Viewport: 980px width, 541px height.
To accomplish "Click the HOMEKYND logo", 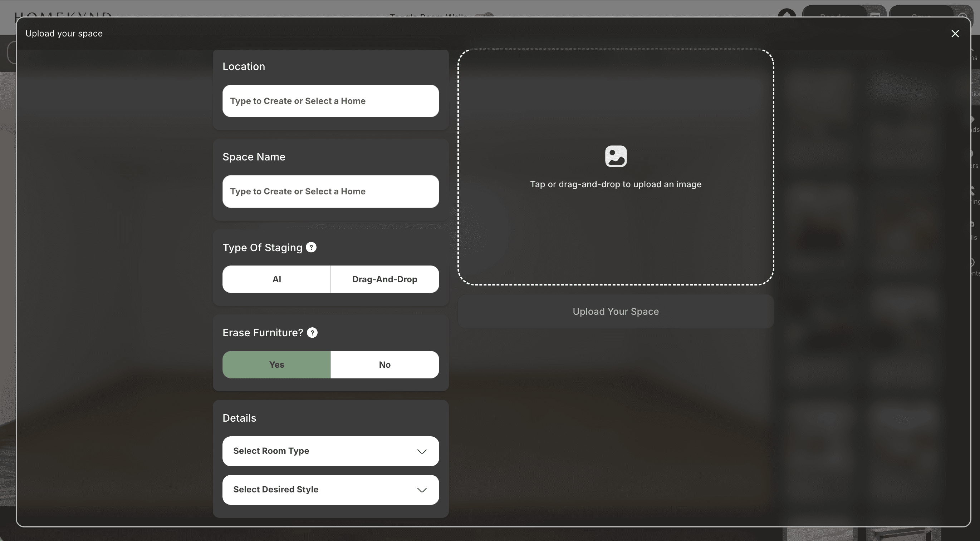I will pos(63,14).
